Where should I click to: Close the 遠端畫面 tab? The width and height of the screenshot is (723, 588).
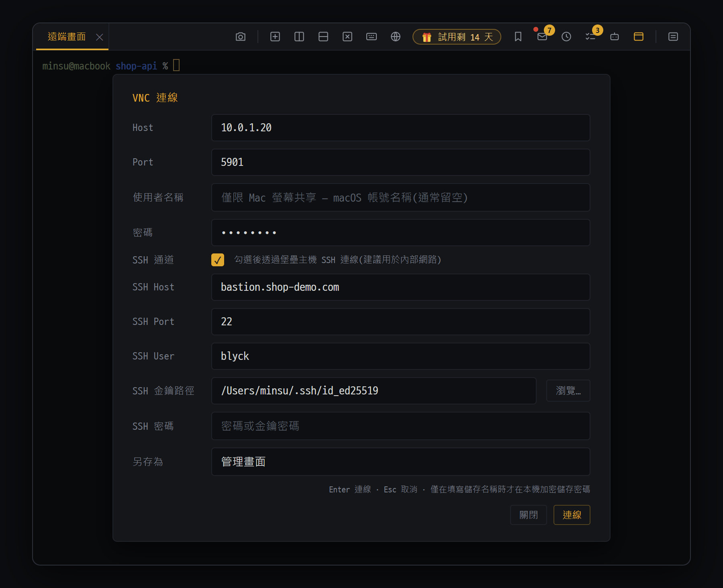(x=100, y=37)
